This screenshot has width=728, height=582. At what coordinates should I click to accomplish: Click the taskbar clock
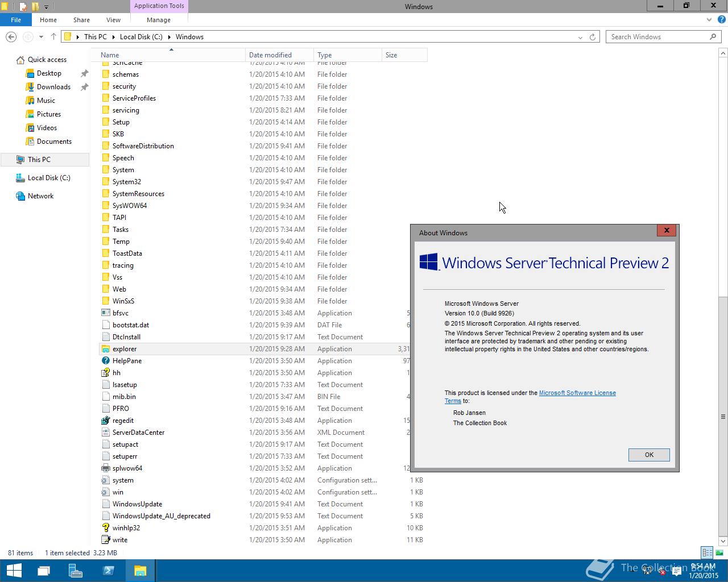(703, 571)
